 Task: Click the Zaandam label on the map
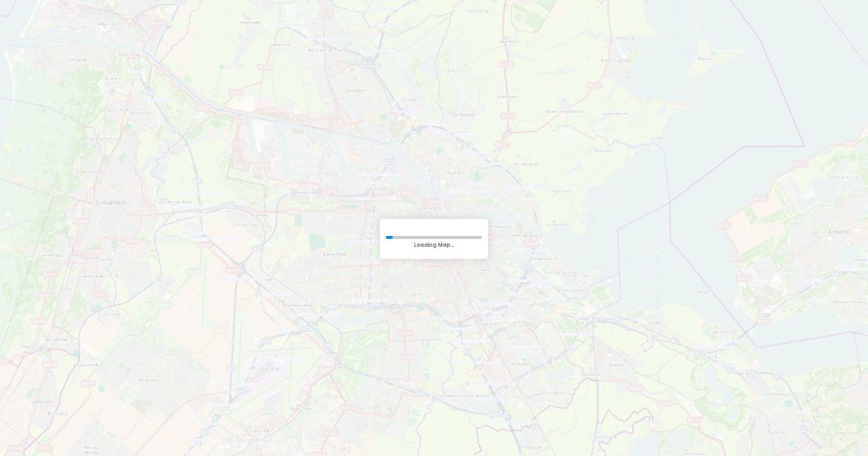coord(355,90)
